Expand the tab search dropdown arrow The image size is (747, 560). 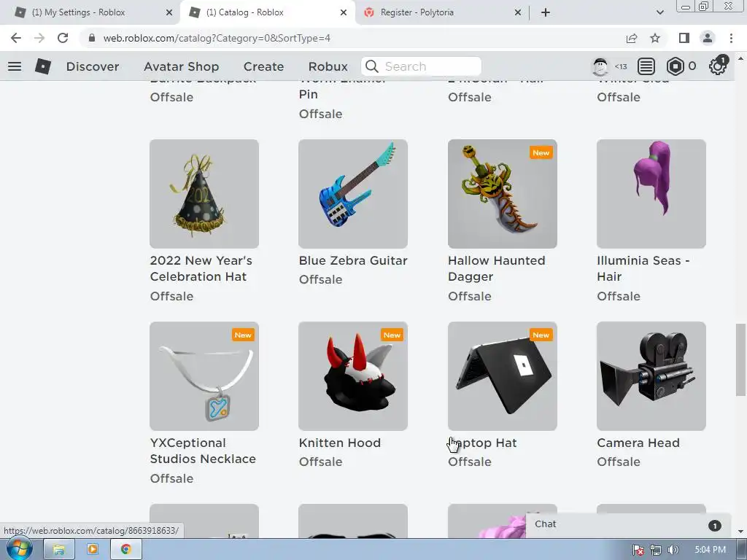coord(659,12)
